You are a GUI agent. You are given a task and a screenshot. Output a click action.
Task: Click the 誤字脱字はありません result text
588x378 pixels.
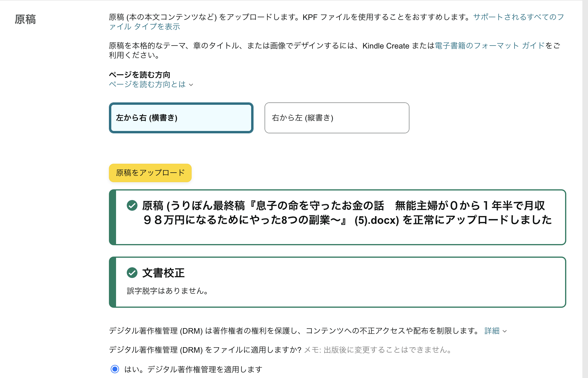tap(167, 291)
